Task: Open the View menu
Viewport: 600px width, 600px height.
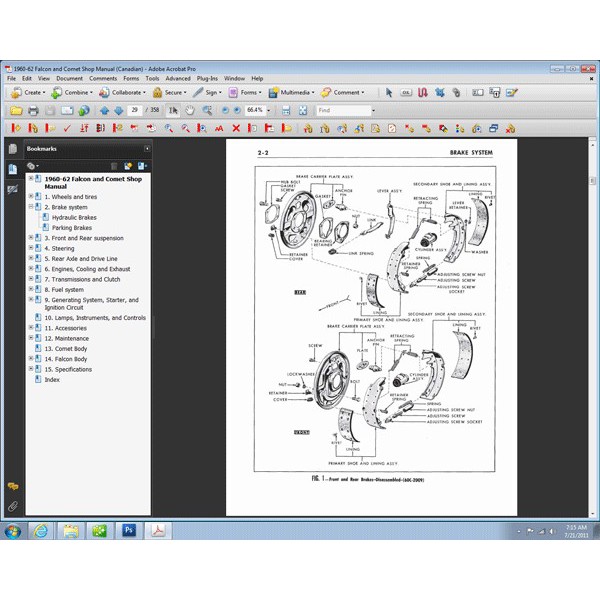Action: 44,78
